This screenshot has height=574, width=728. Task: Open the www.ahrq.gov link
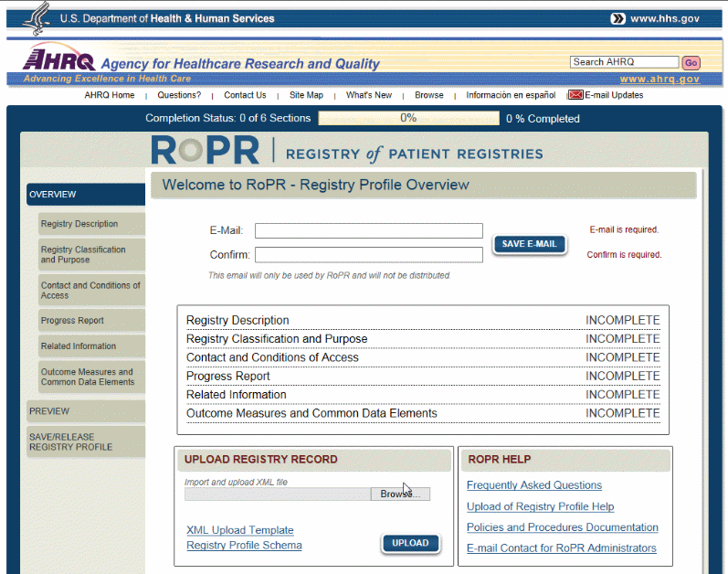(x=659, y=79)
